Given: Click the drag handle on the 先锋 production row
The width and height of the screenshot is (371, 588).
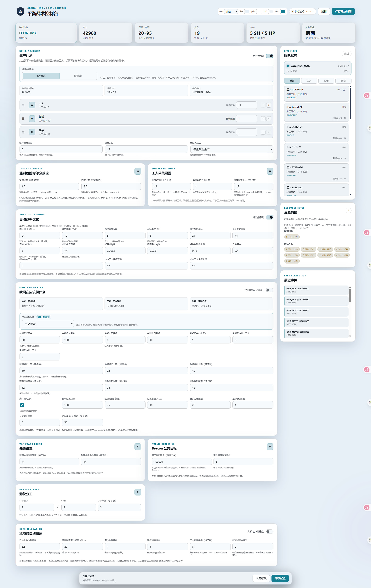Looking at the screenshot, I should click(23, 119).
